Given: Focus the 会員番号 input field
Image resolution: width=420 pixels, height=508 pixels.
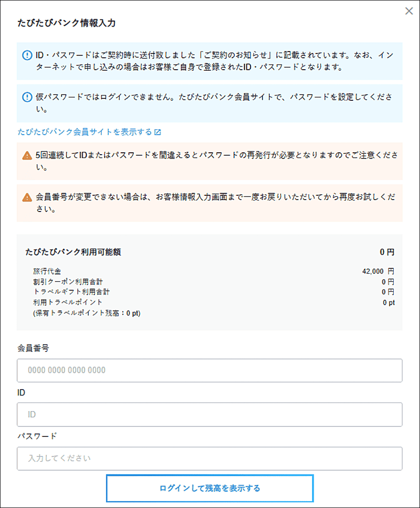Looking at the screenshot, I should (209, 370).
